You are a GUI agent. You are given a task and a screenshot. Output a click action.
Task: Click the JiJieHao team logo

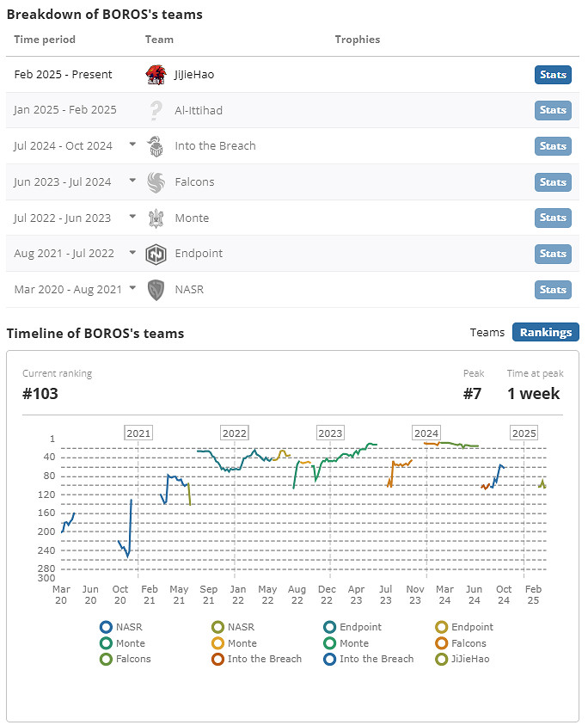click(x=155, y=75)
